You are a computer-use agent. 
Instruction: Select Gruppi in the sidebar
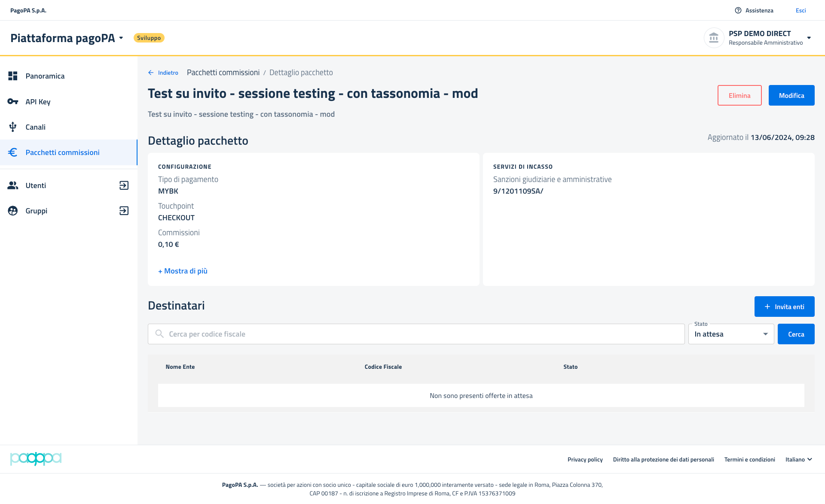coord(37,211)
